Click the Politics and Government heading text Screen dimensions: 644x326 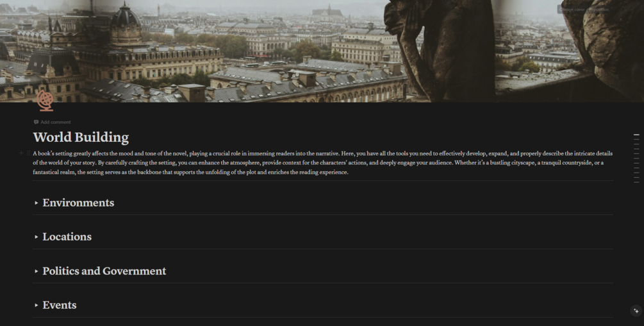pyautogui.click(x=104, y=271)
